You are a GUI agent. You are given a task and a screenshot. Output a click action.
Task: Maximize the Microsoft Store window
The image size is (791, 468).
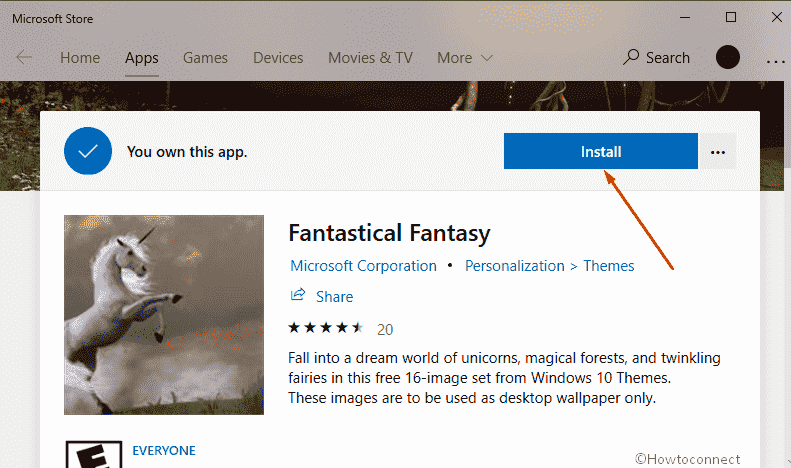click(730, 18)
